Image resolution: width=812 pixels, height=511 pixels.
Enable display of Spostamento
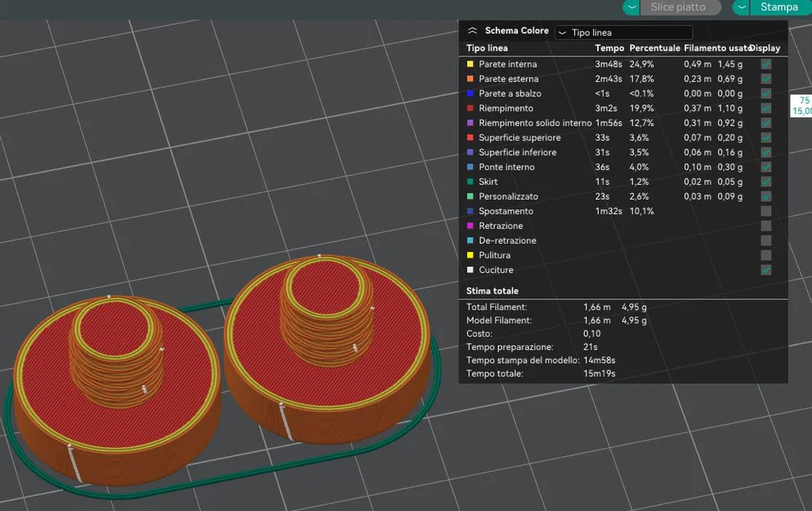[x=766, y=211]
